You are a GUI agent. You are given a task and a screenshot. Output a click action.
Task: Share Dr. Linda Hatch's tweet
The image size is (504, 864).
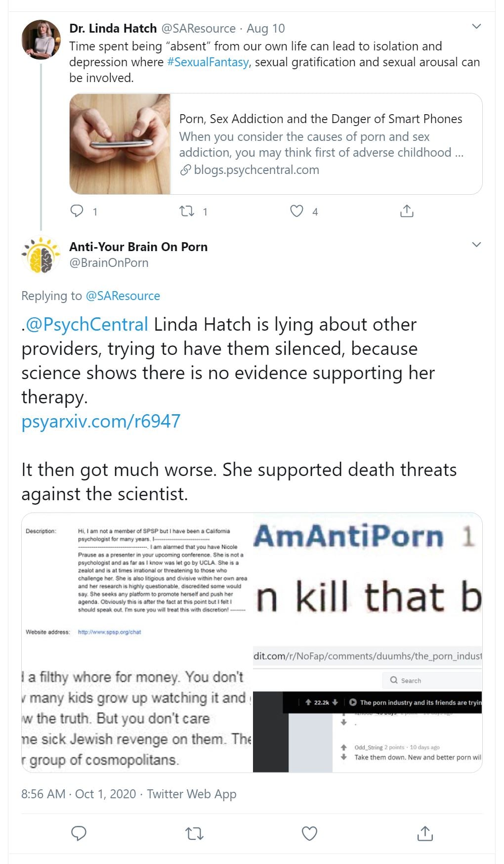pyautogui.click(x=406, y=211)
